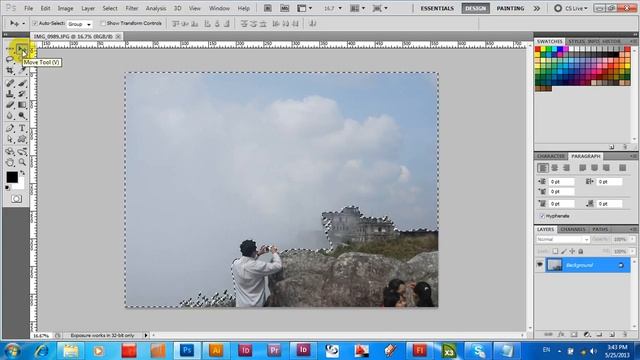640x360 pixels.
Task: Click the foreground color black swatch
Action: pyautogui.click(x=12, y=177)
